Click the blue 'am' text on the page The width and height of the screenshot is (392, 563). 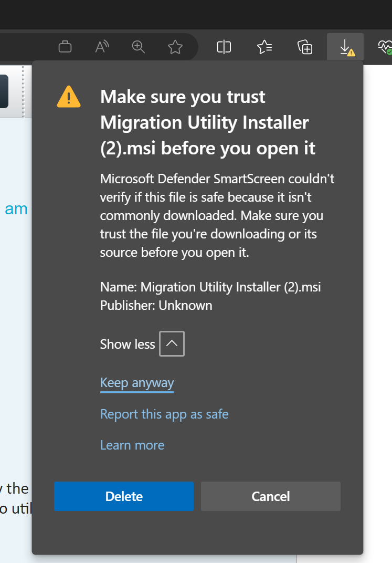[16, 209]
